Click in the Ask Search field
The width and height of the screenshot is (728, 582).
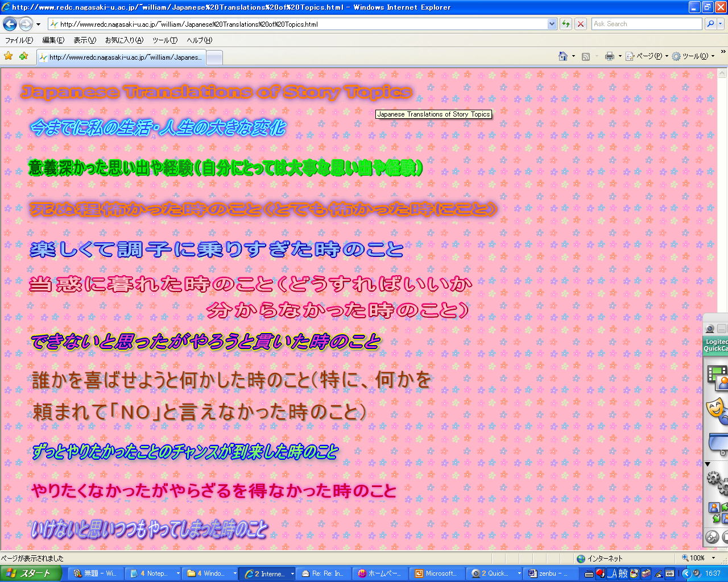(x=646, y=24)
